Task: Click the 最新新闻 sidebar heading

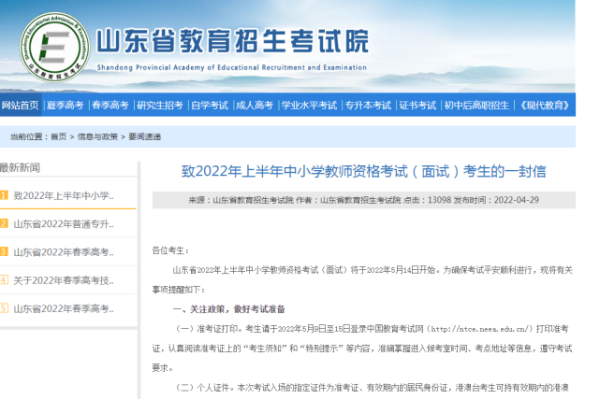Action: 20,168
